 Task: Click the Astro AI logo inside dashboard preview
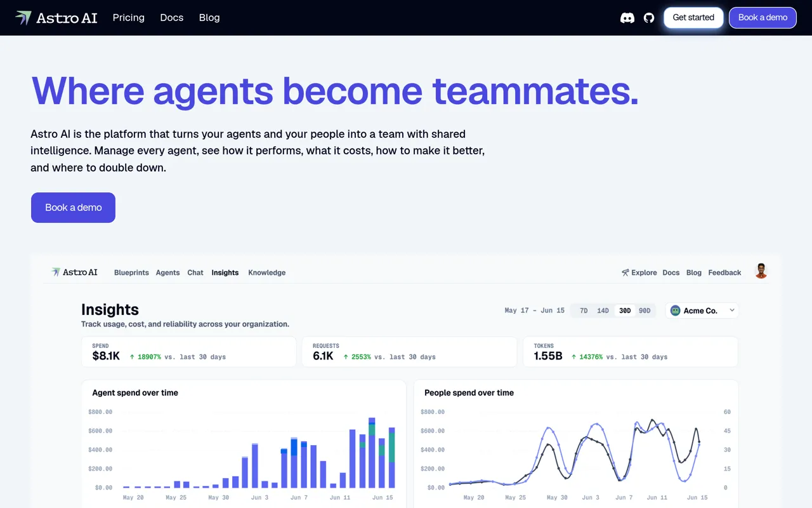74,272
